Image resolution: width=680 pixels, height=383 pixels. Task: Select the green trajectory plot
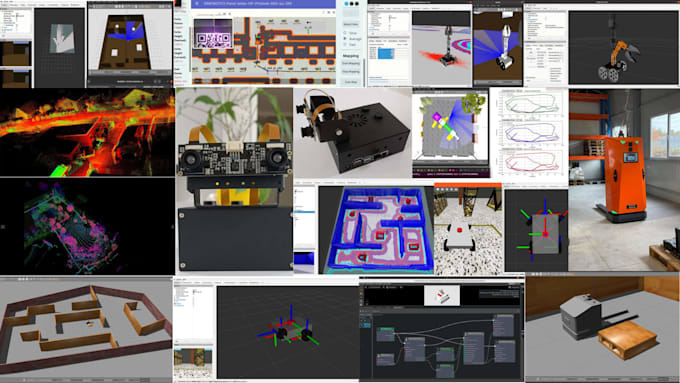tap(532, 104)
